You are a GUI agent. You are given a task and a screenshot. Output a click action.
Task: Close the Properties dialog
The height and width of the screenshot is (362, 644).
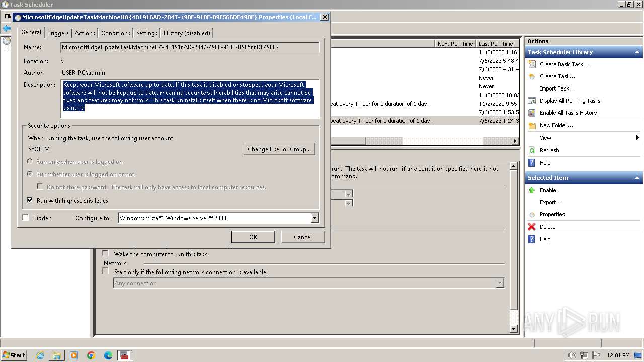[x=325, y=17]
